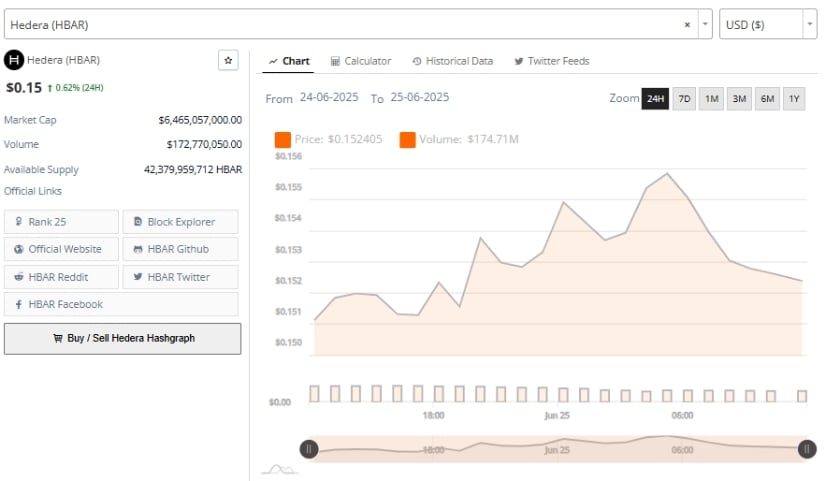Click the chart line peak near 06:00

click(668, 173)
